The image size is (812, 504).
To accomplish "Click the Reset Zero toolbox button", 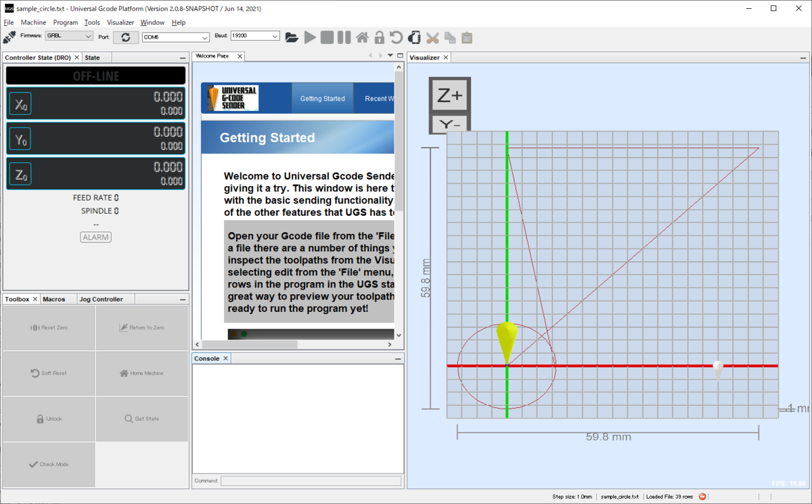I will [49, 327].
